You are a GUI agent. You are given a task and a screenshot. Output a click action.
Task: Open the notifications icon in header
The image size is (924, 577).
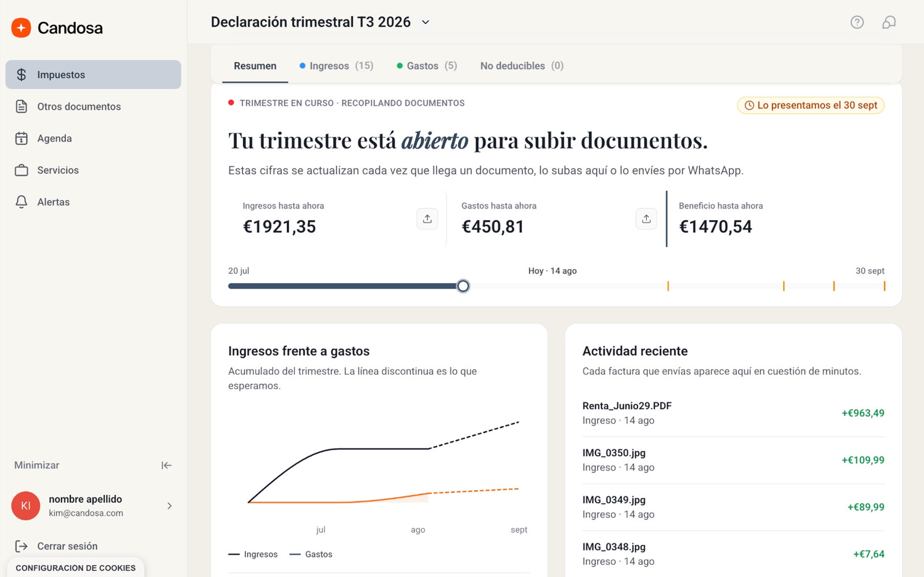tap(889, 22)
